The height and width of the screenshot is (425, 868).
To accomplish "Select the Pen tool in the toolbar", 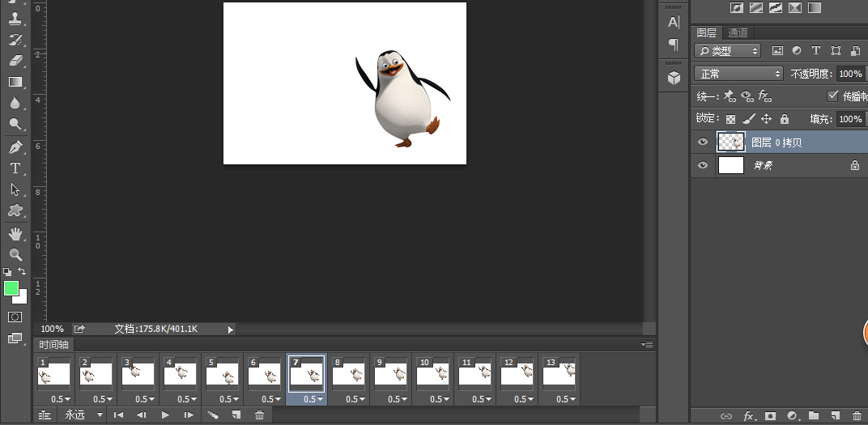I will [15, 147].
